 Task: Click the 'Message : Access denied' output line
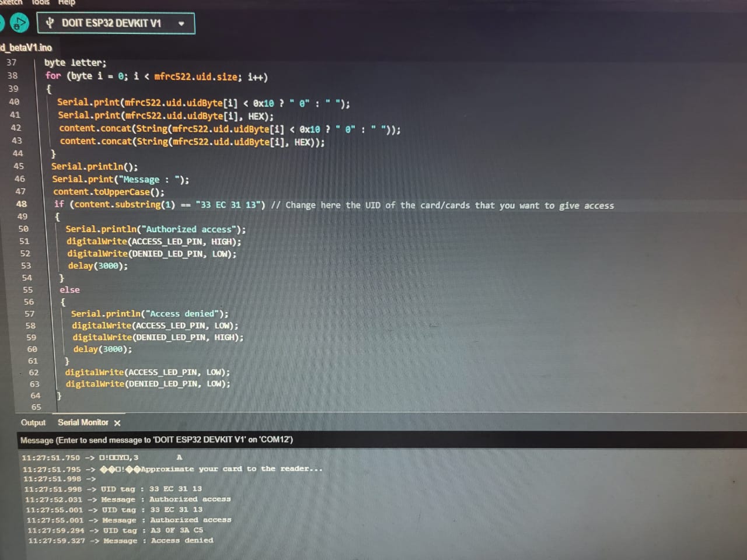pyautogui.click(x=121, y=541)
